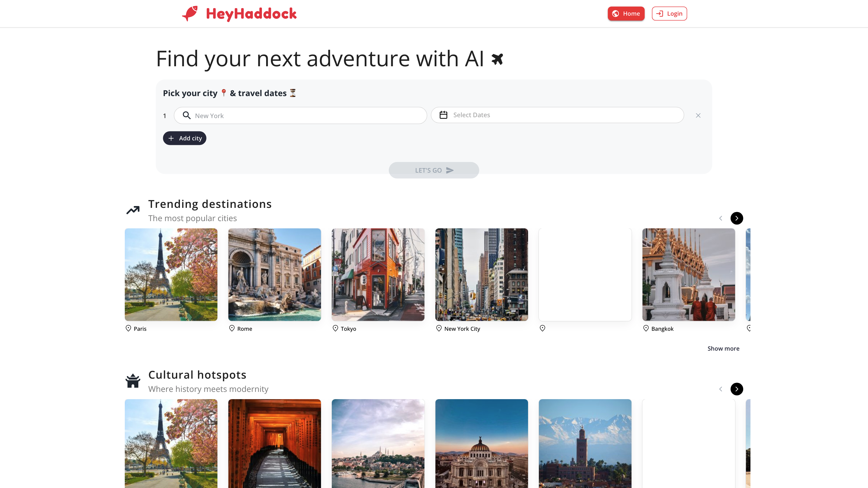This screenshot has height=488, width=868.
Task: Click the LET'S GO button
Action: (x=434, y=170)
